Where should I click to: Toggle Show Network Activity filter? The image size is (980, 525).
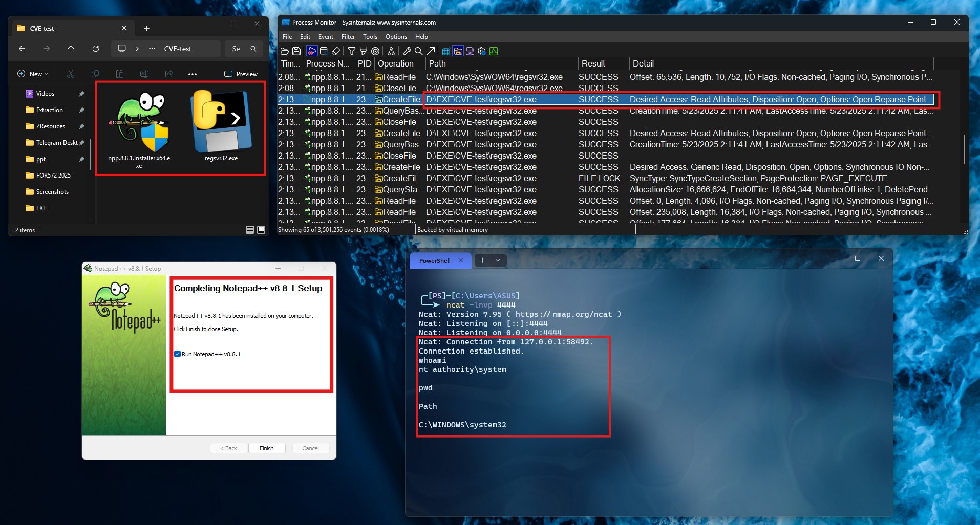(x=469, y=51)
